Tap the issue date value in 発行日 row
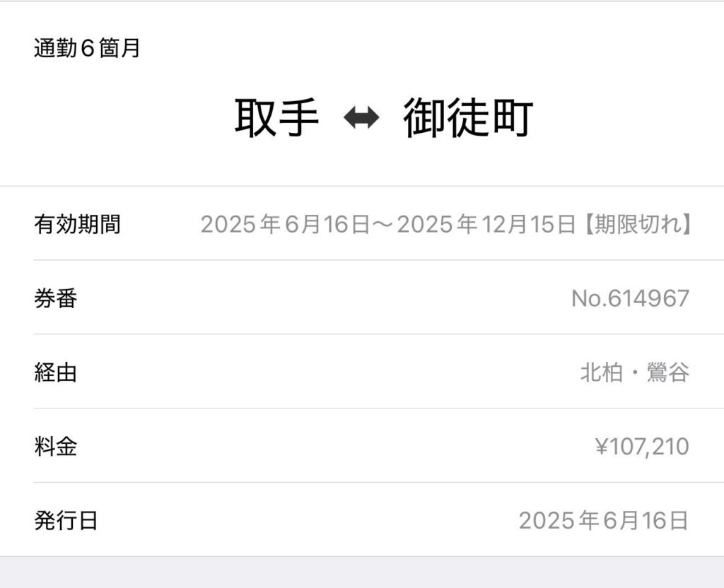724x588 pixels. [x=603, y=521]
